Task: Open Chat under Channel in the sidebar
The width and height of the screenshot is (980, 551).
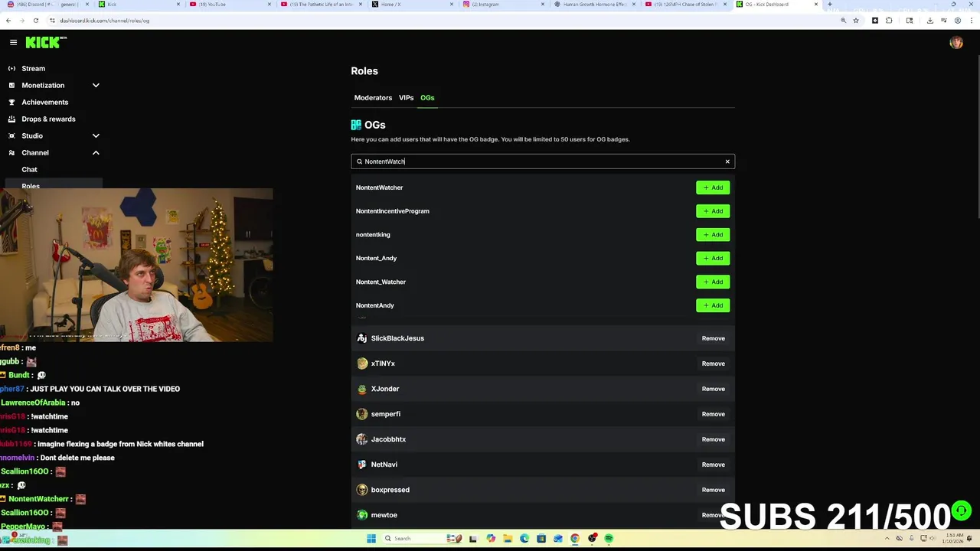Action: 30,169
